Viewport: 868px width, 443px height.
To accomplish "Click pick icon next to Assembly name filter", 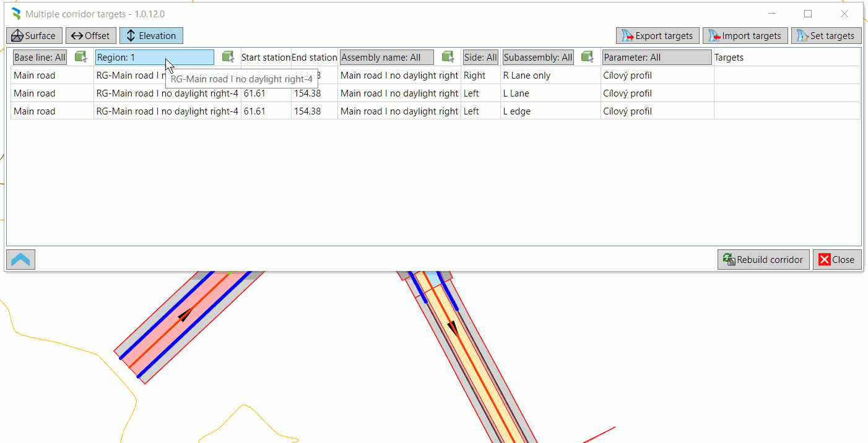I will [x=448, y=57].
